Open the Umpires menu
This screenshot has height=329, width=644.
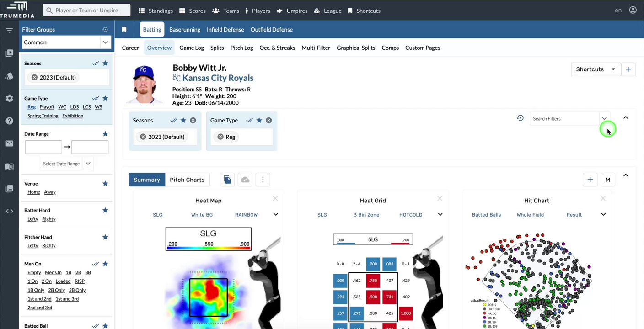[x=292, y=11]
